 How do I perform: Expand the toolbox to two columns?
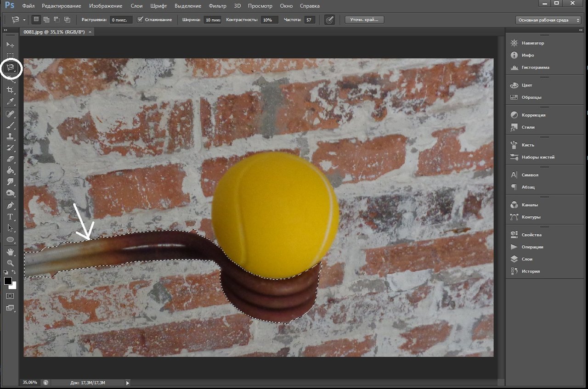click(x=6, y=30)
